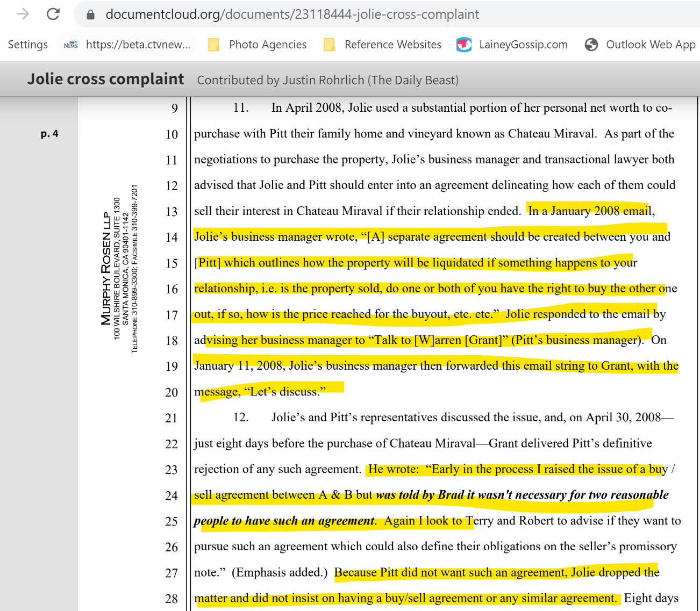The image size is (700, 611).
Task: Click the 'Jolie cross complaint' document title
Action: (x=106, y=79)
